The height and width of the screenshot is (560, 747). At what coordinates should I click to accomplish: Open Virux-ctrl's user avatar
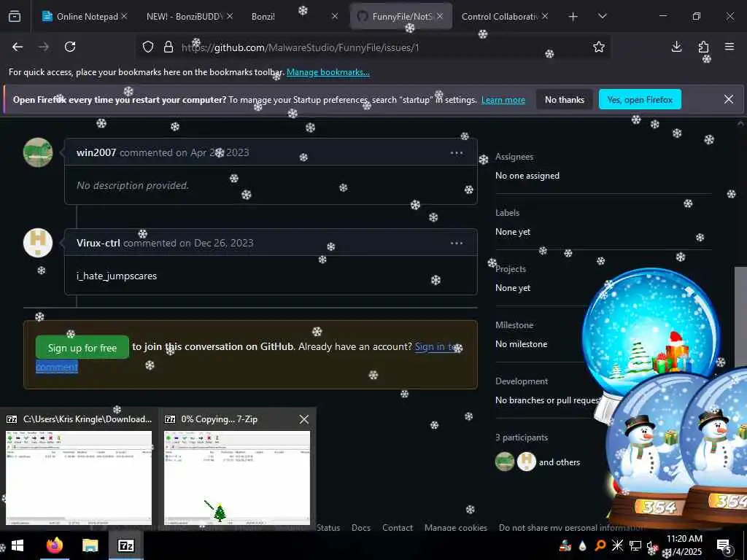[x=38, y=243]
